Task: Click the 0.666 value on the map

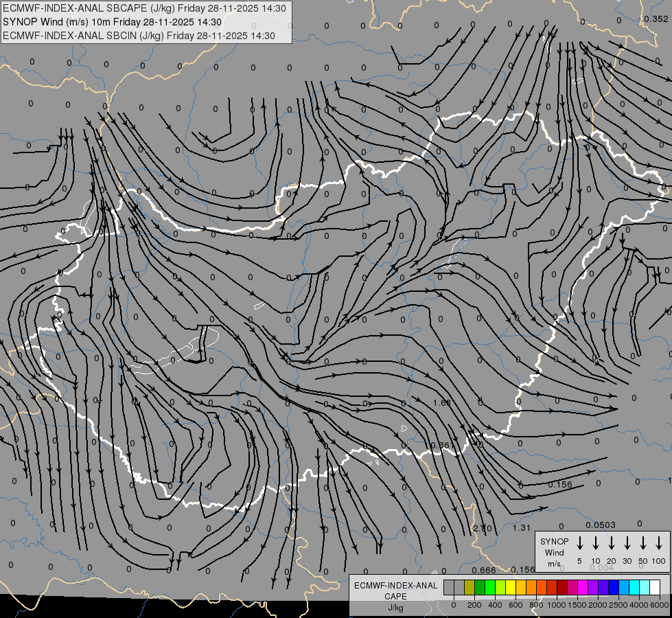Action: 484,570
